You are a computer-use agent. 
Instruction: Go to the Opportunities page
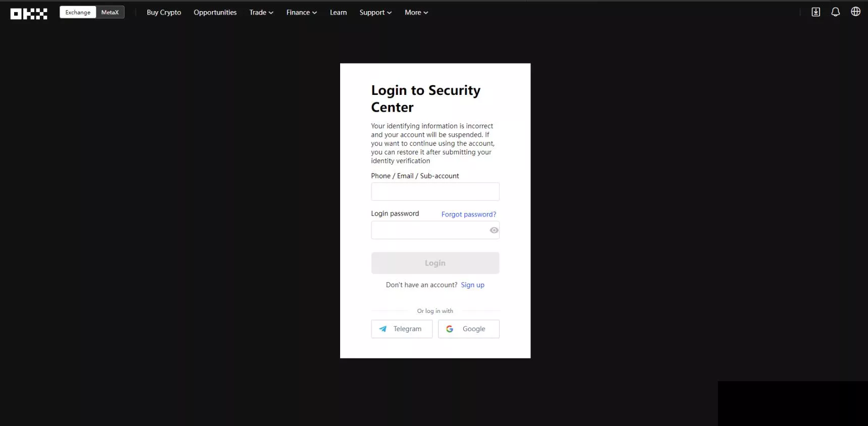(x=215, y=13)
